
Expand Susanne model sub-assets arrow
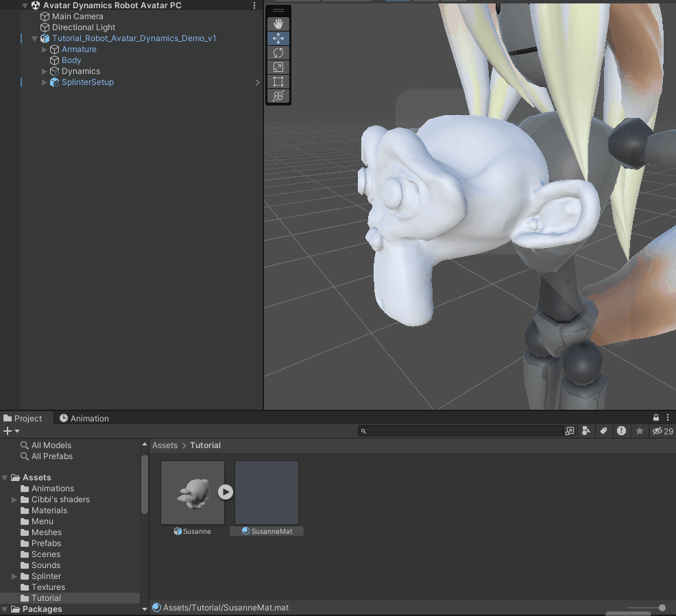[225, 492]
